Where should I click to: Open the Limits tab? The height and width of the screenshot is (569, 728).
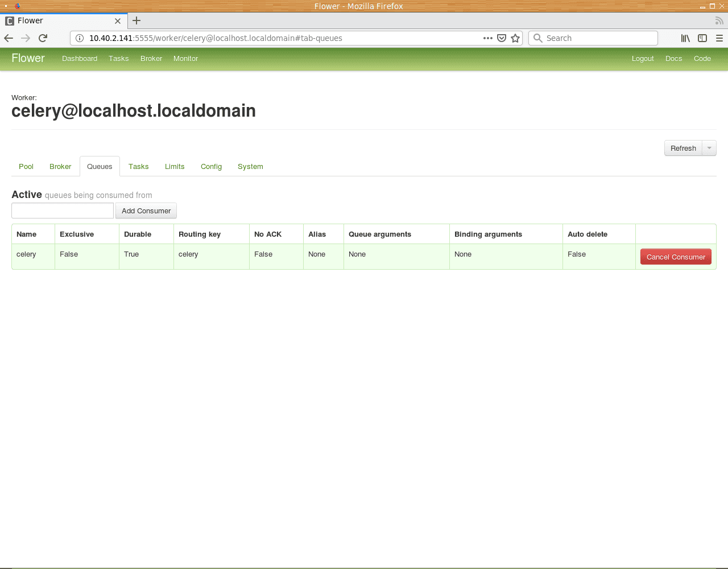click(x=175, y=167)
